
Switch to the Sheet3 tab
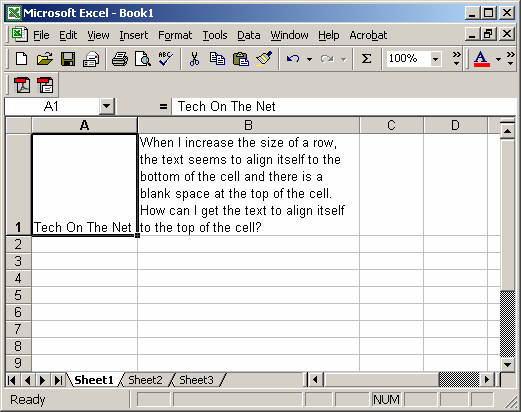[x=196, y=380]
